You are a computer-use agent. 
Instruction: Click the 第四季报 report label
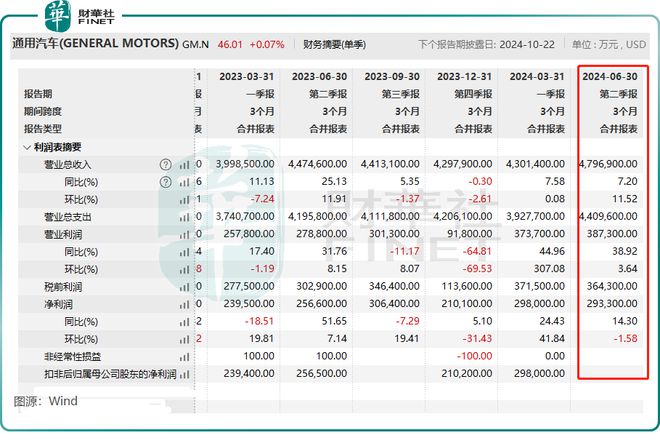[x=473, y=94]
